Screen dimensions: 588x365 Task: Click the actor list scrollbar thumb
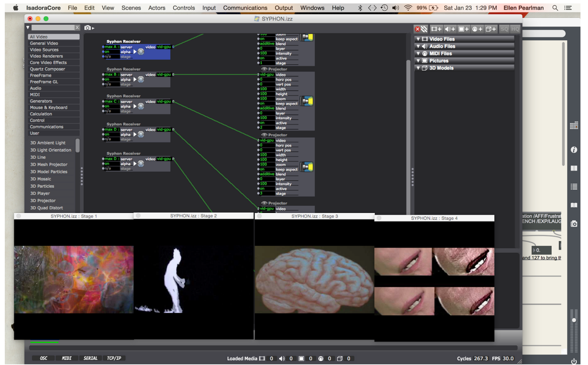78,145
